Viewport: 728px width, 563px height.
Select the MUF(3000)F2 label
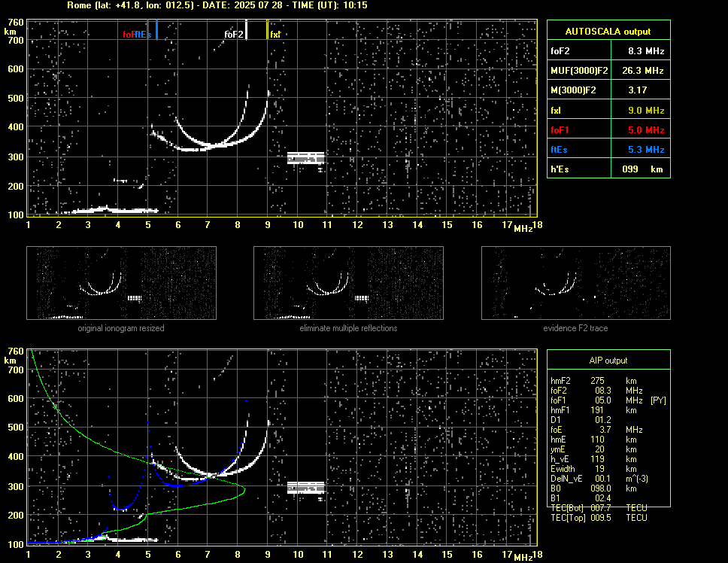579,71
